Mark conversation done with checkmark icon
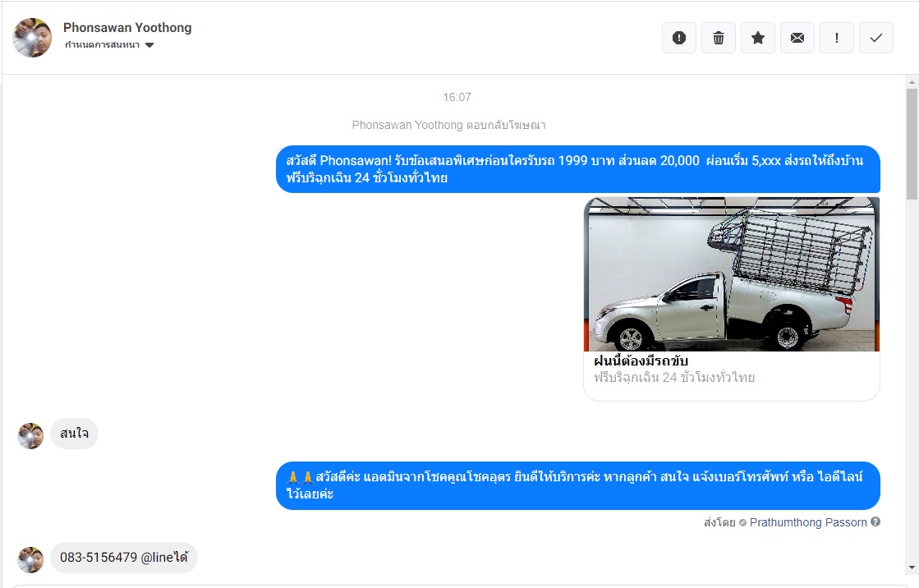This screenshot has height=588, width=919. [876, 38]
